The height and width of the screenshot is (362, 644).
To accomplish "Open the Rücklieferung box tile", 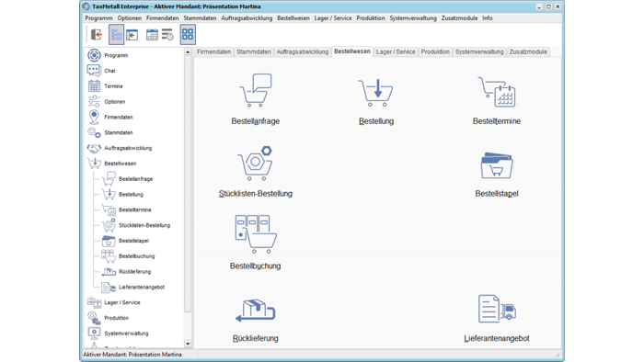I will (256, 321).
